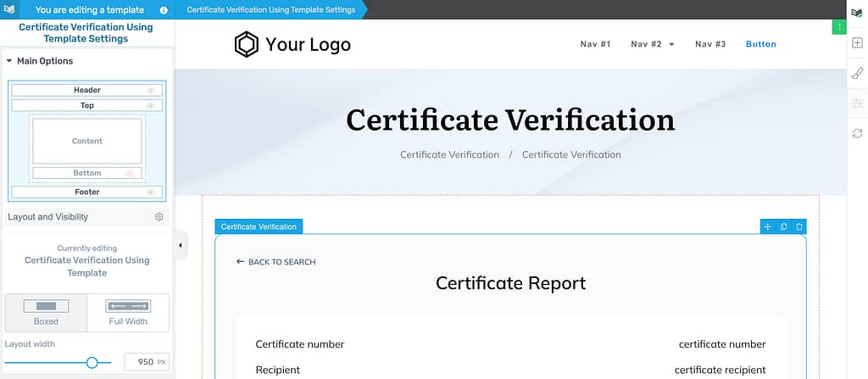Show the hidden Bottom section
Screen dimensions: 868x379
tap(130, 173)
